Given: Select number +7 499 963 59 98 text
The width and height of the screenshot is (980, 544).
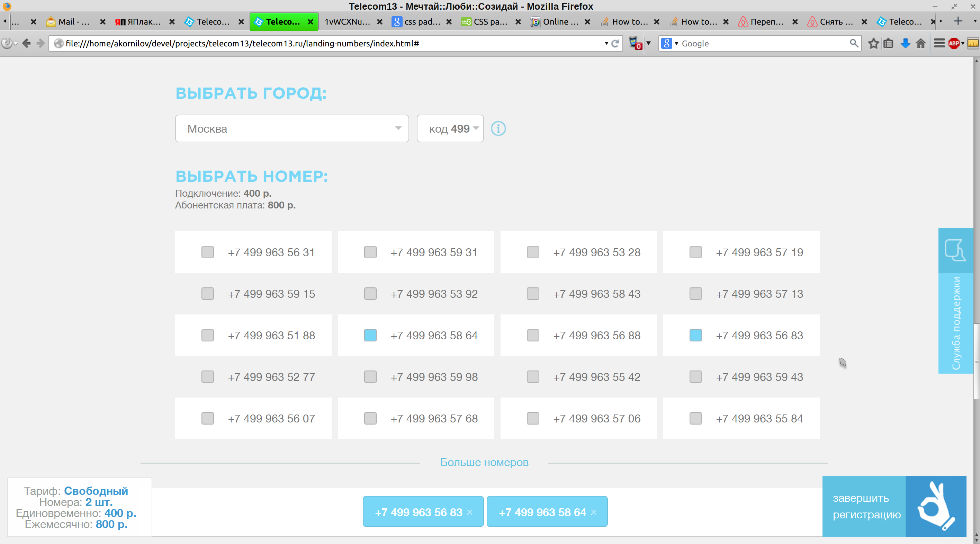Looking at the screenshot, I should 434,377.
